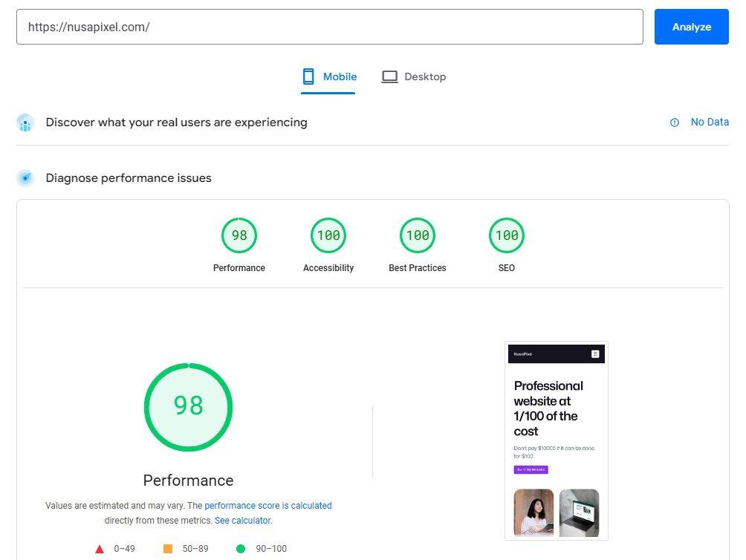Click the mobile phone icon
746x560 pixels.
pyautogui.click(x=308, y=76)
